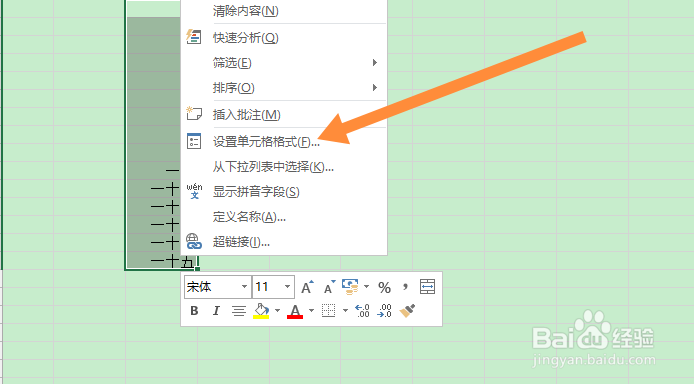Expand accounting number format dropdown arrow
The image size is (694, 384).
click(x=366, y=287)
